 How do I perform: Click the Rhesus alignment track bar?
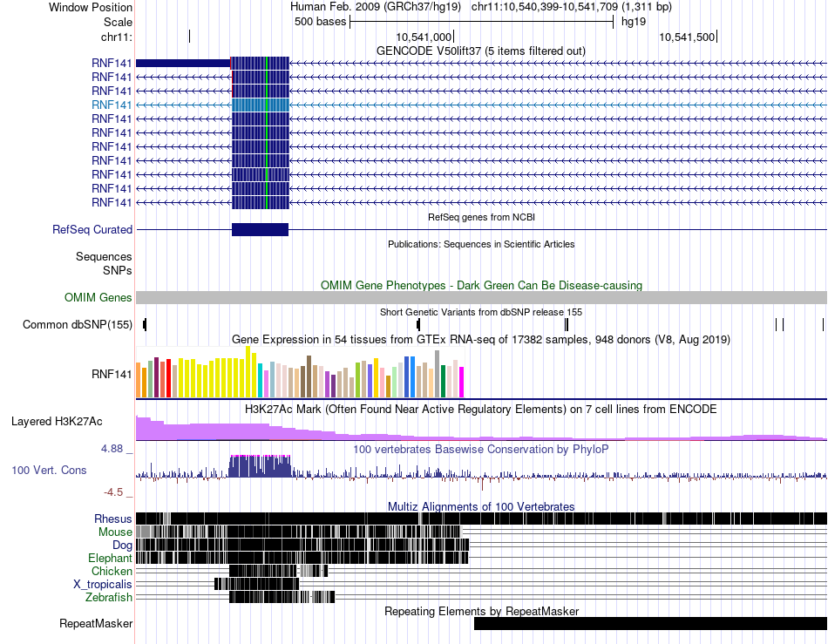coord(481,519)
